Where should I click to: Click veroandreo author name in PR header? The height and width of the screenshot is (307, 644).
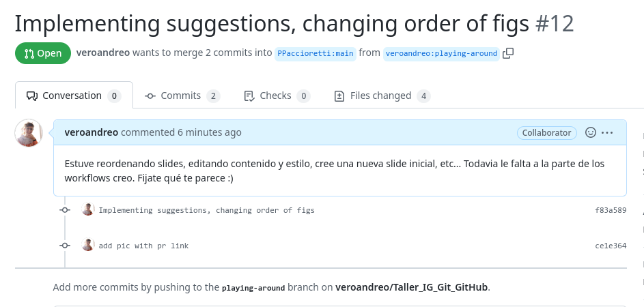tap(103, 53)
